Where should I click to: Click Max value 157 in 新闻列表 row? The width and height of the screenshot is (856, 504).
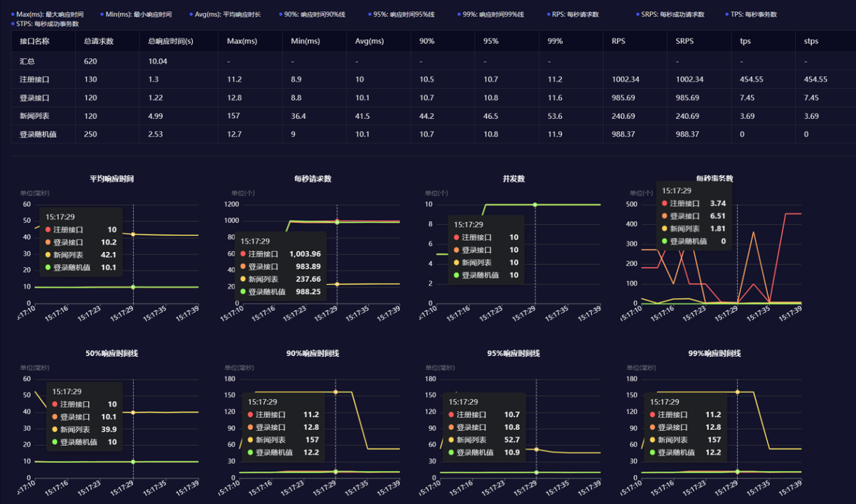233,116
